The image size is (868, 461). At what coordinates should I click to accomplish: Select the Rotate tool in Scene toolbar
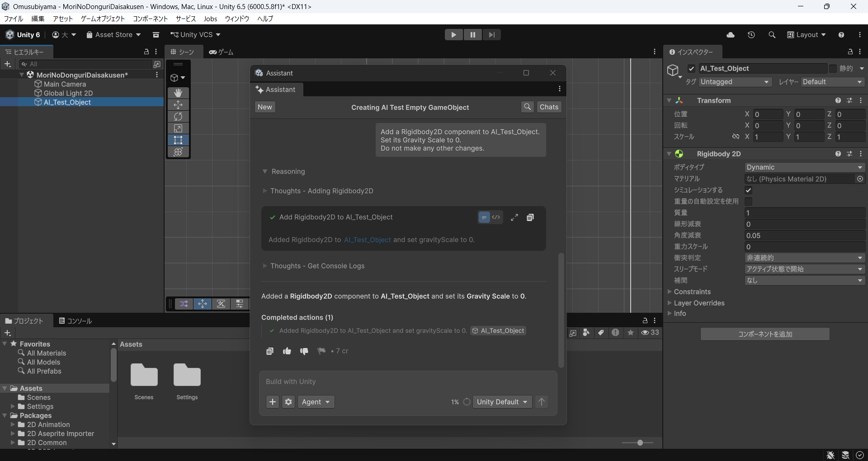tap(178, 117)
